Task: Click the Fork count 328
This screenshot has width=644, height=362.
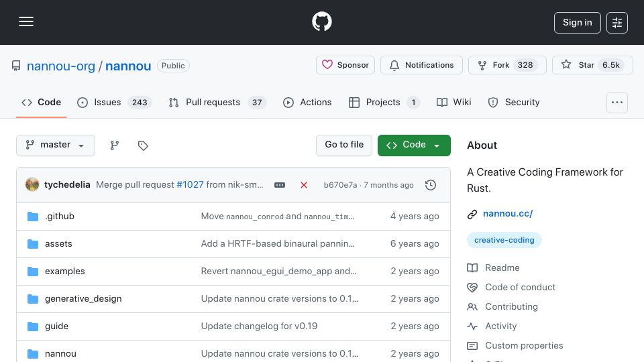Action: [525, 65]
